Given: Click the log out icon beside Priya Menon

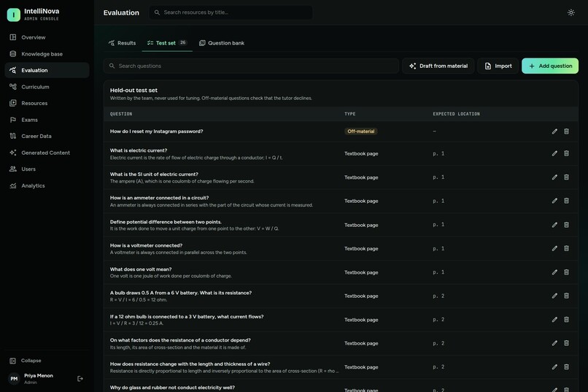Looking at the screenshot, I should [x=80, y=379].
